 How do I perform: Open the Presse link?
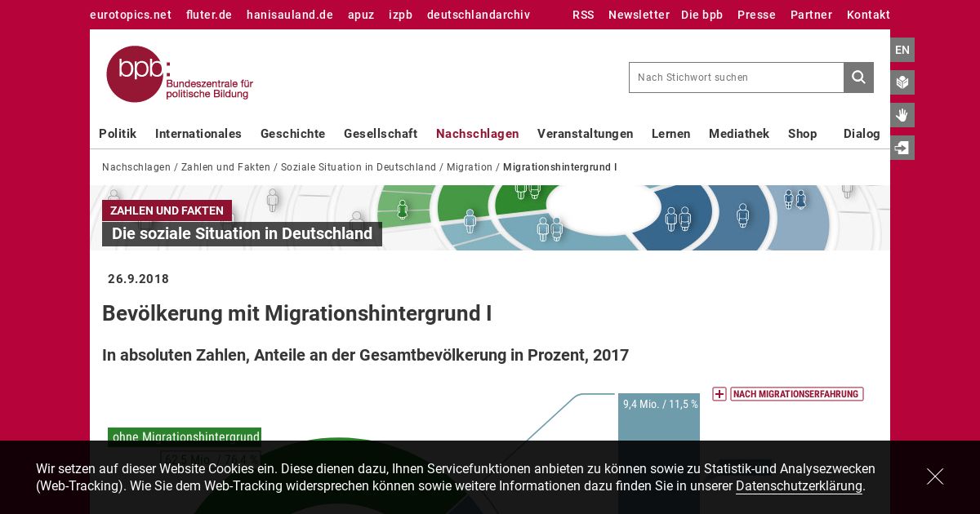click(756, 15)
